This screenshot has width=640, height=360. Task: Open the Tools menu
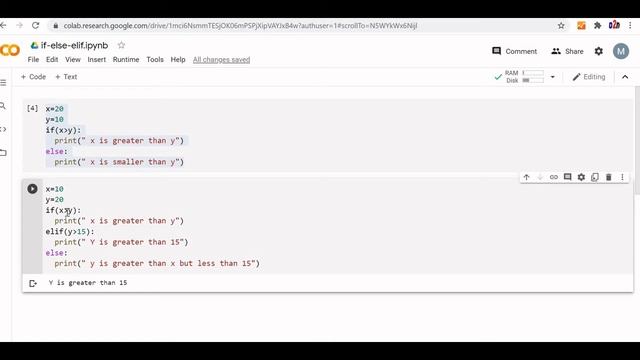(155, 60)
